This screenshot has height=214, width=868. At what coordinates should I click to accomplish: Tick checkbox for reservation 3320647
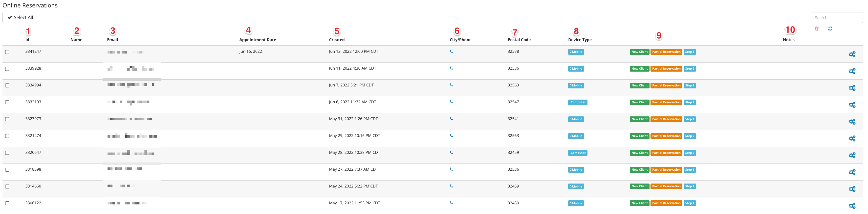(x=7, y=153)
